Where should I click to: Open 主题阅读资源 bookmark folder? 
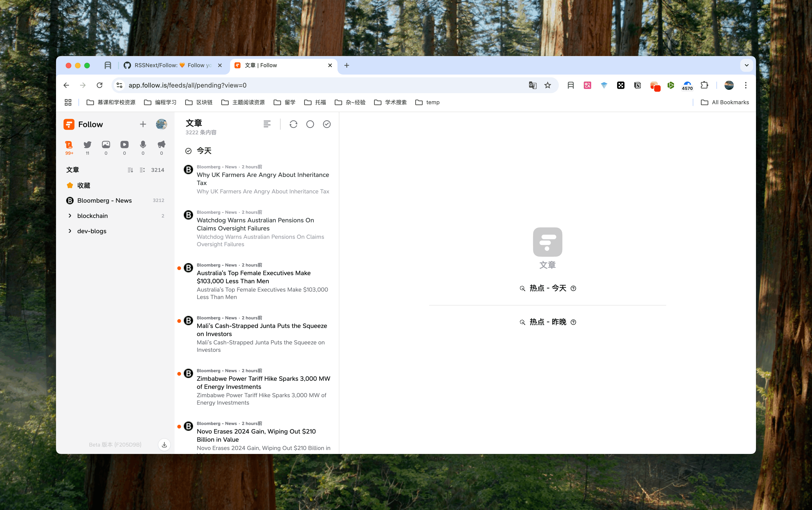coord(243,102)
